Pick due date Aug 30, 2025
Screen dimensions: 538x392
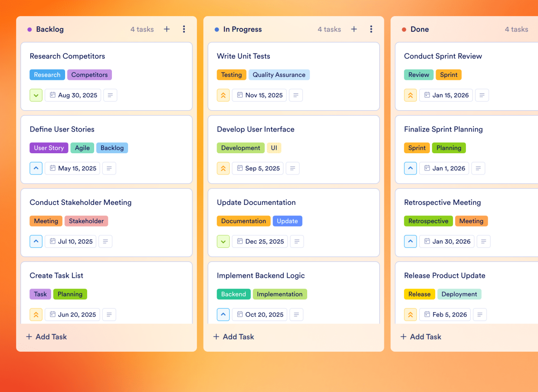point(73,95)
